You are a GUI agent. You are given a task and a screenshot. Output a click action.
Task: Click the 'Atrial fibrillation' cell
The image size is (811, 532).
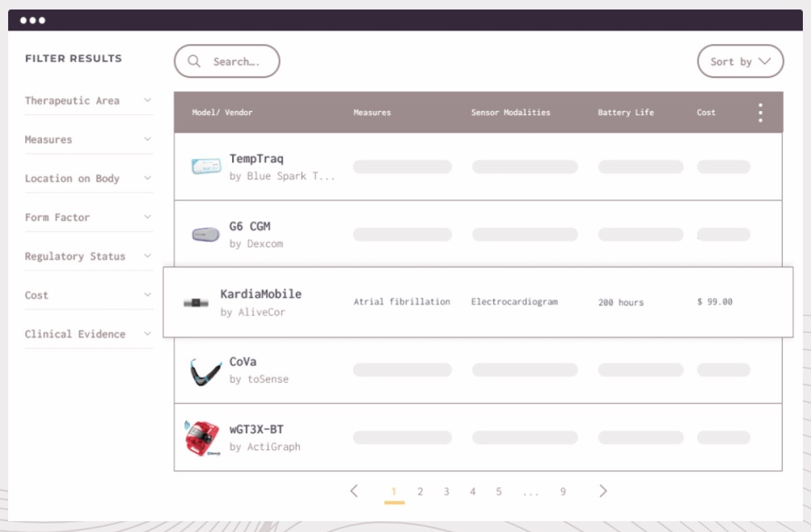402,302
